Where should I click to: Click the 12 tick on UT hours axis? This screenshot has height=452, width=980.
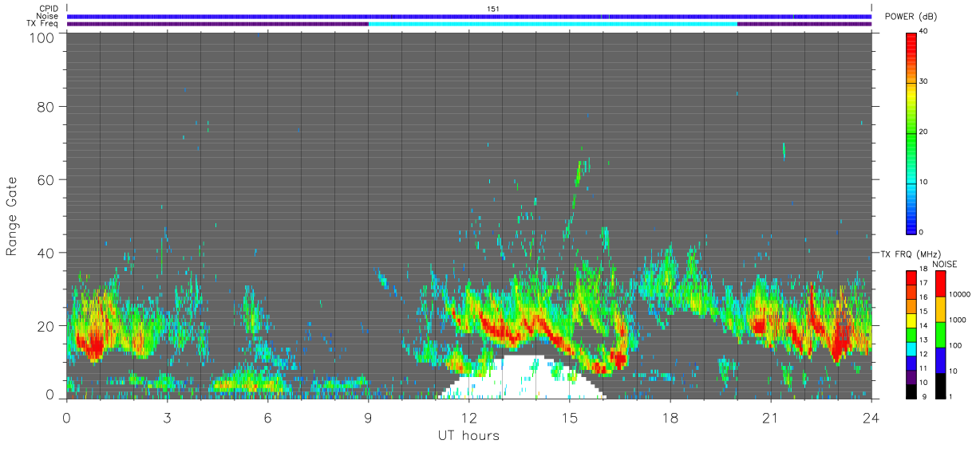coord(468,418)
